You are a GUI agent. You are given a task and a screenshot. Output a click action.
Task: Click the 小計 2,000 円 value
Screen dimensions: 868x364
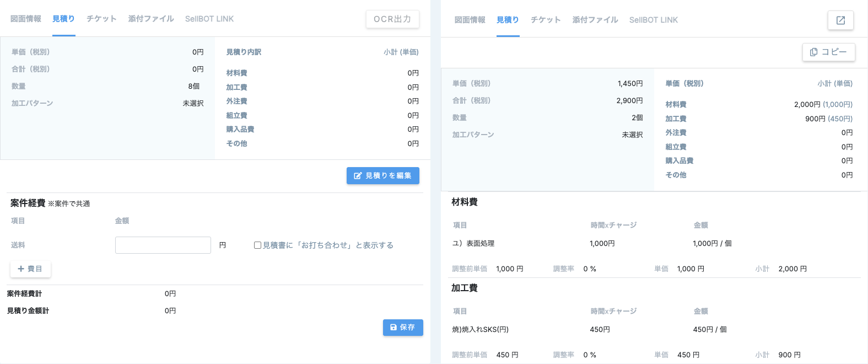click(792, 269)
